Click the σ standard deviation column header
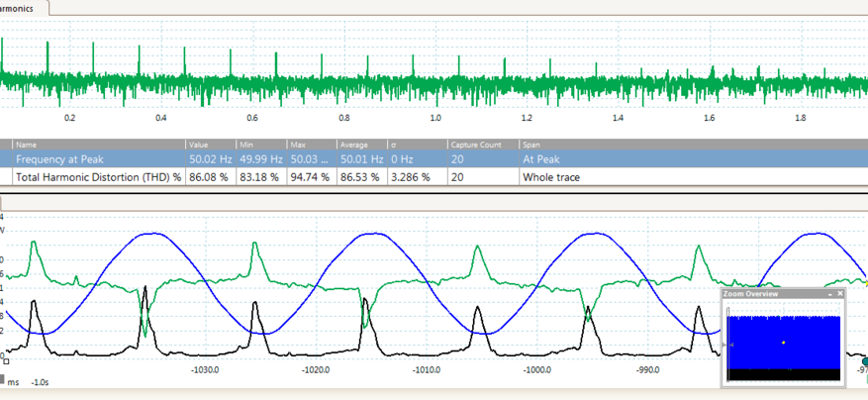 tap(418, 145)
